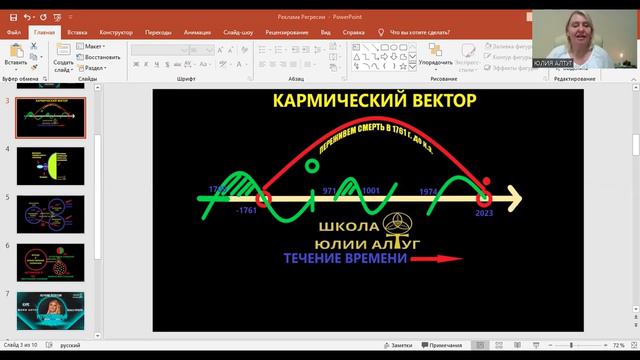Viewport: 640px width, 360px height.
Task: Open the Файл menu
Action: [x=14, y=32]
